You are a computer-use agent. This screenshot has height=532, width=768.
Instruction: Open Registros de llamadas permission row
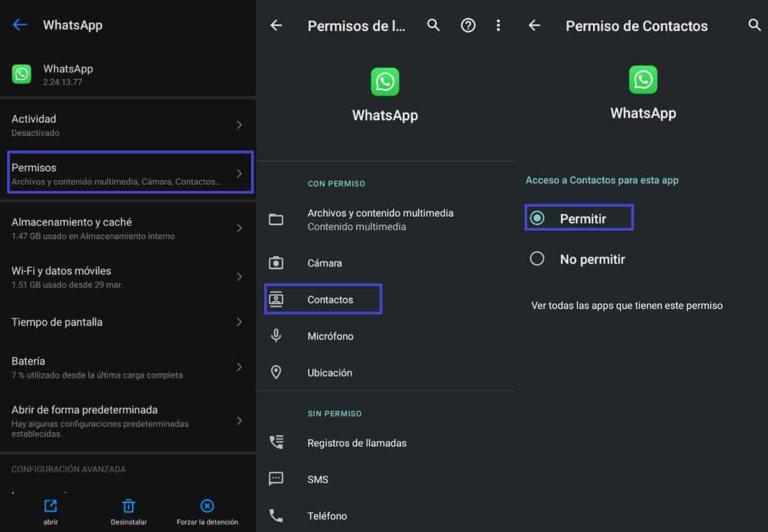[x=385, y=442]
